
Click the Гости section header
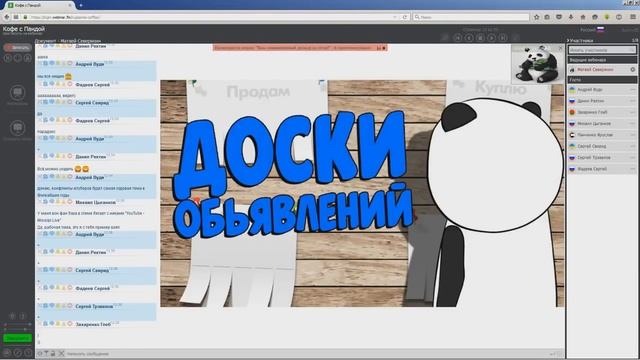coord(602,80)
